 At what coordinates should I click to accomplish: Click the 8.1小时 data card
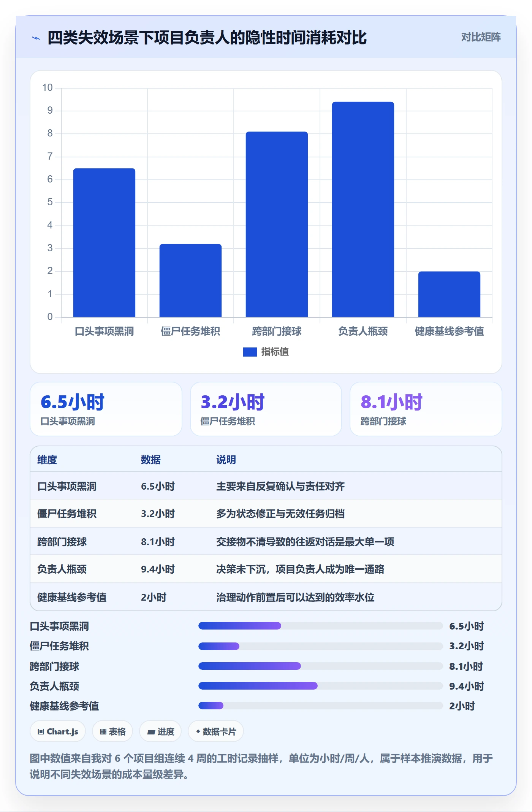click(426, 409)
